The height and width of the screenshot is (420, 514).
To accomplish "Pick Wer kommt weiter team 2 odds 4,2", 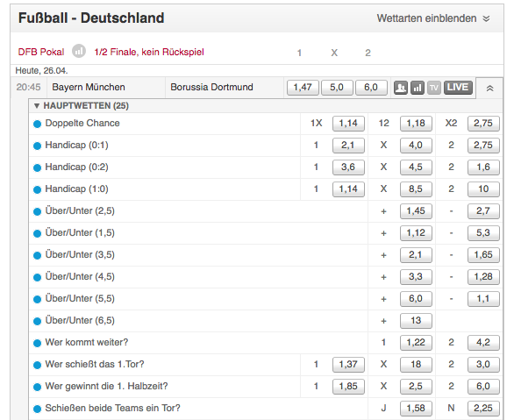I will [483, 343].
